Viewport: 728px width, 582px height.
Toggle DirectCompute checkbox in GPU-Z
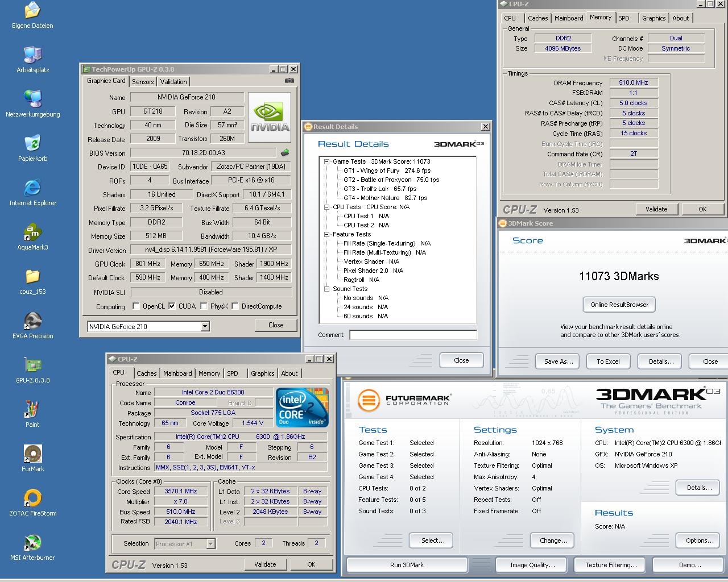[235, 306]
